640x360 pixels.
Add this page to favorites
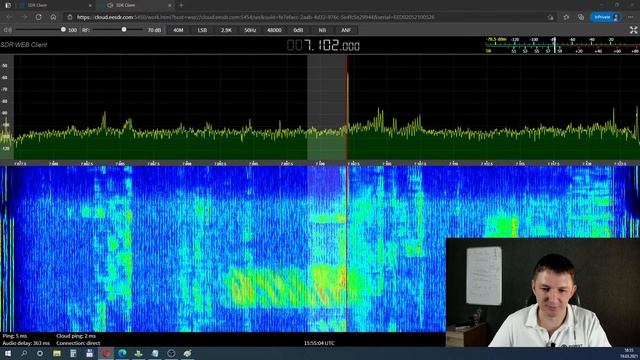pyautogui.click(x=566, y=17)
